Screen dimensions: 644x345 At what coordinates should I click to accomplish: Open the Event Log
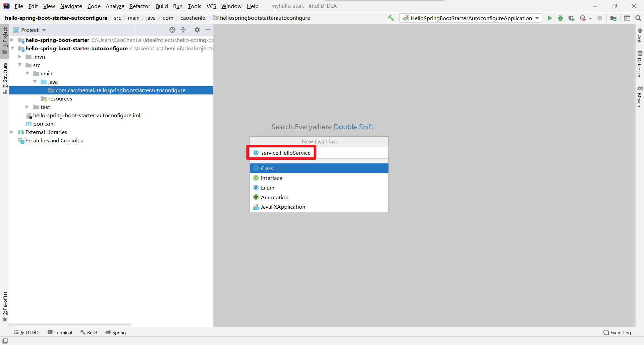point(617,333)
